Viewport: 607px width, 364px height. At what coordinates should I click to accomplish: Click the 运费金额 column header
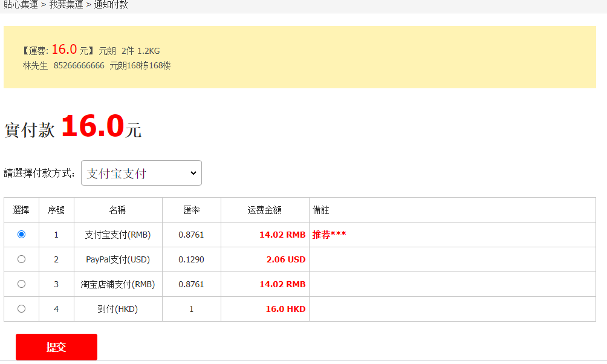point(265,210)
